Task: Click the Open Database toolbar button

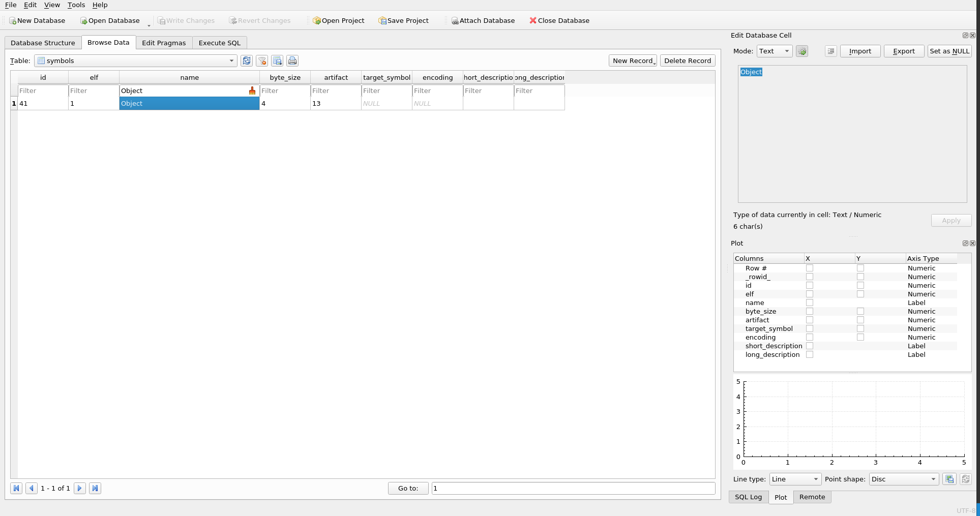Action: coord(110,21)
